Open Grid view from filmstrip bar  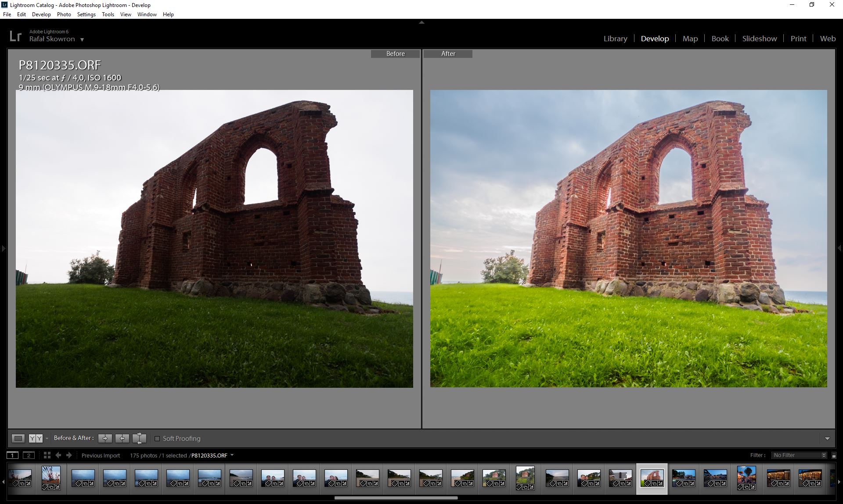coord(47,455)
